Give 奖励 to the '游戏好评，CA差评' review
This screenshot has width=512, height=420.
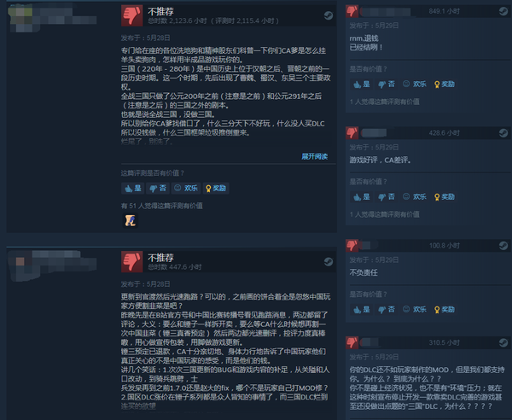[444, 197]
